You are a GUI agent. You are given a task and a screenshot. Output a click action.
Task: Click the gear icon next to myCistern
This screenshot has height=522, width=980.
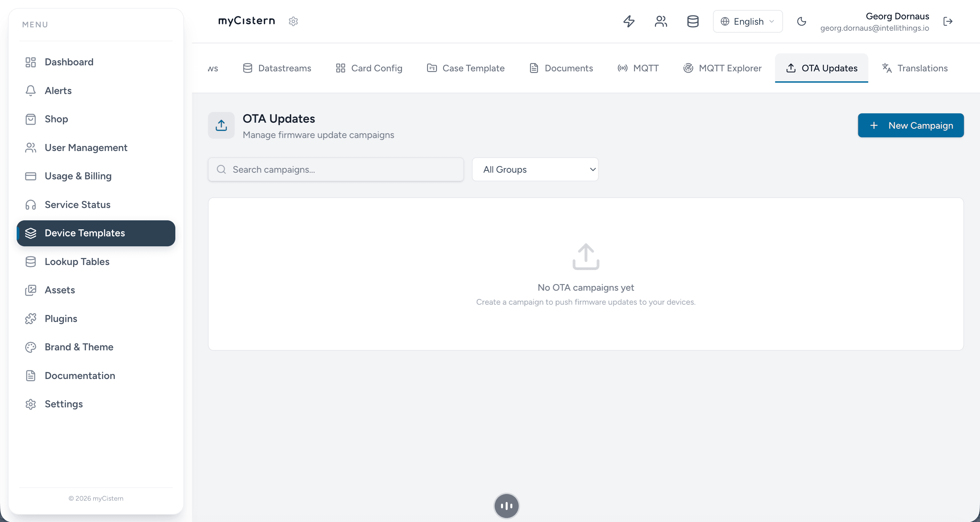pyautogui.click(x=293, y=21)
